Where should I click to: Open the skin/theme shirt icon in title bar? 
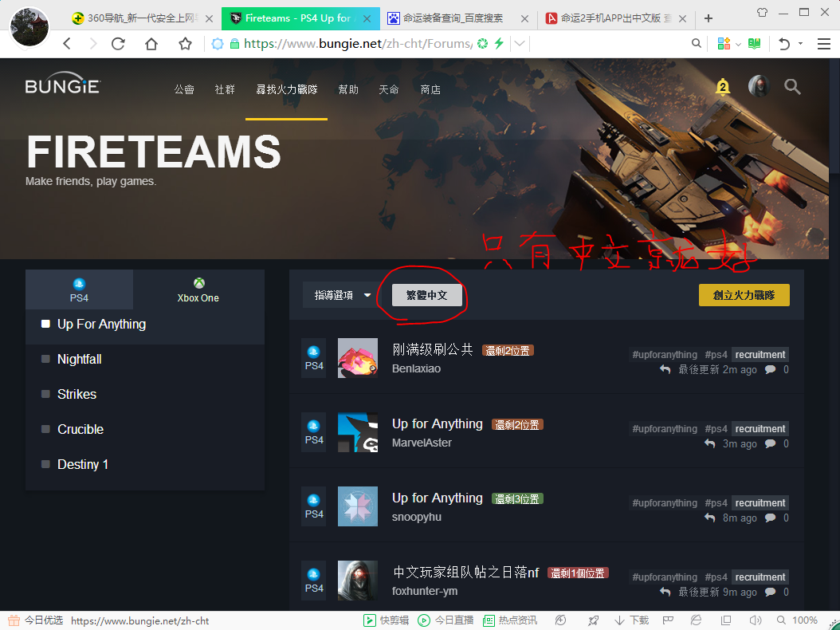point(763,12)
